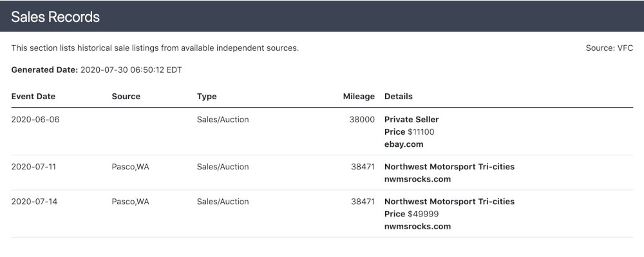Click the Details column header
Screen dimensions: 644x257
coord(399,97)
